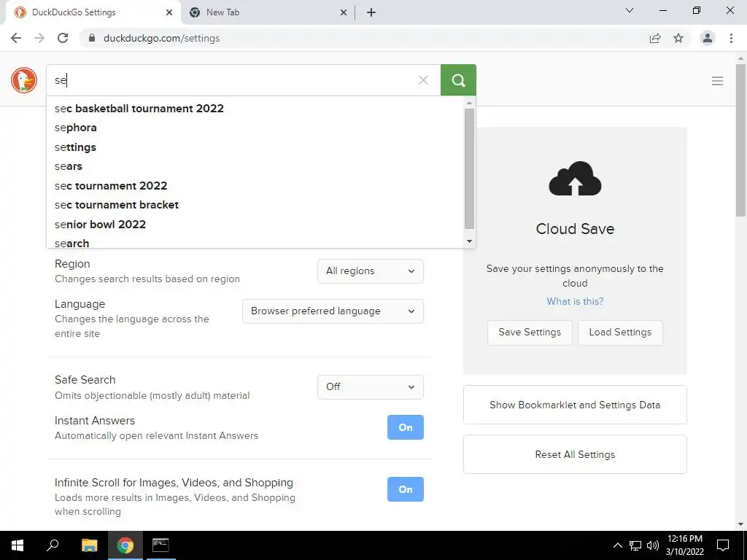
Task: Click the volume speaker icon in the tray
Action: [652, 545]
